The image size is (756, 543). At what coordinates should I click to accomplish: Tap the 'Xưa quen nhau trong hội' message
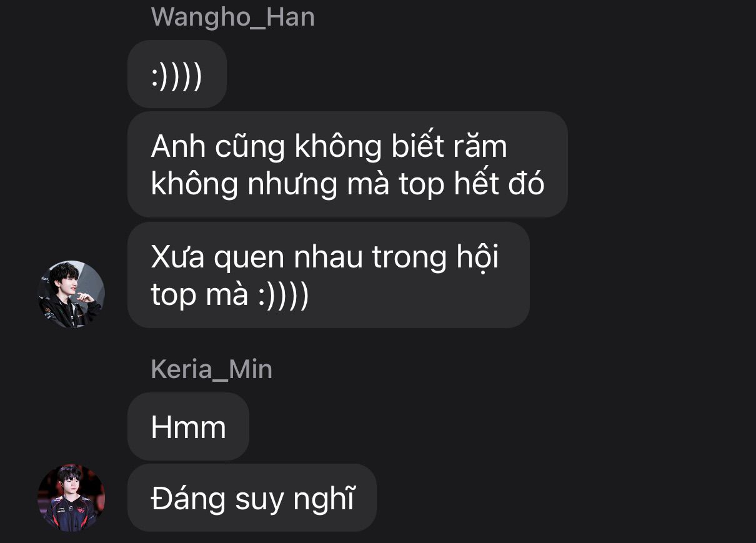pos(329,276)
